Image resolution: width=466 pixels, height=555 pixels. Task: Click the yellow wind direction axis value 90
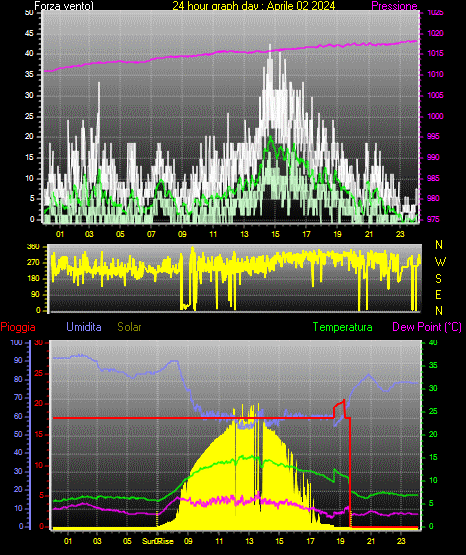[x=36, y=294]
